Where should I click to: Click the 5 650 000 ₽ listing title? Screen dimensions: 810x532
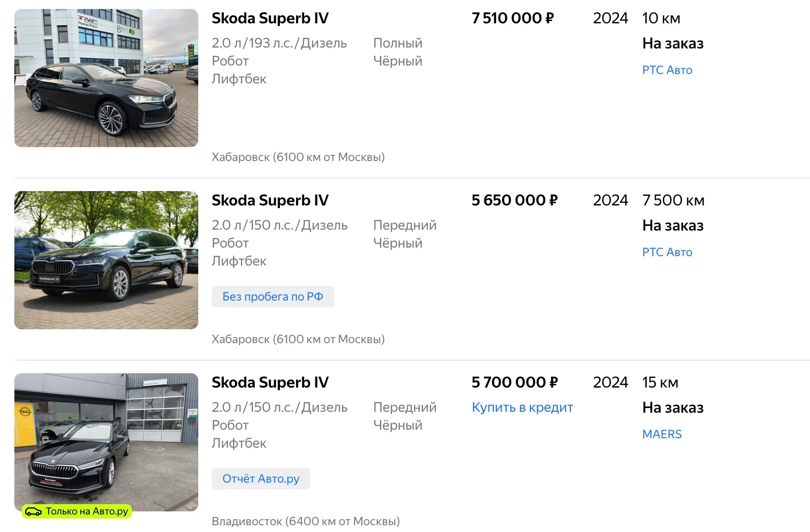(x=270, y=201)
